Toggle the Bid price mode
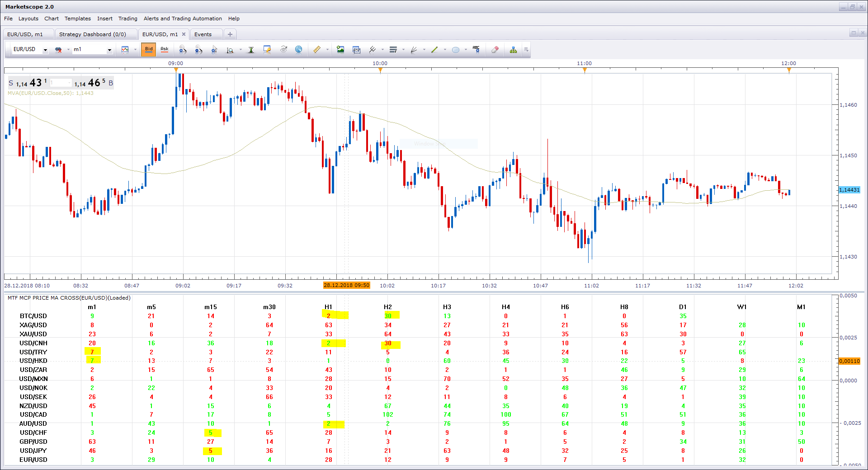This screenshot has height=470, width=868. point(149,49)
